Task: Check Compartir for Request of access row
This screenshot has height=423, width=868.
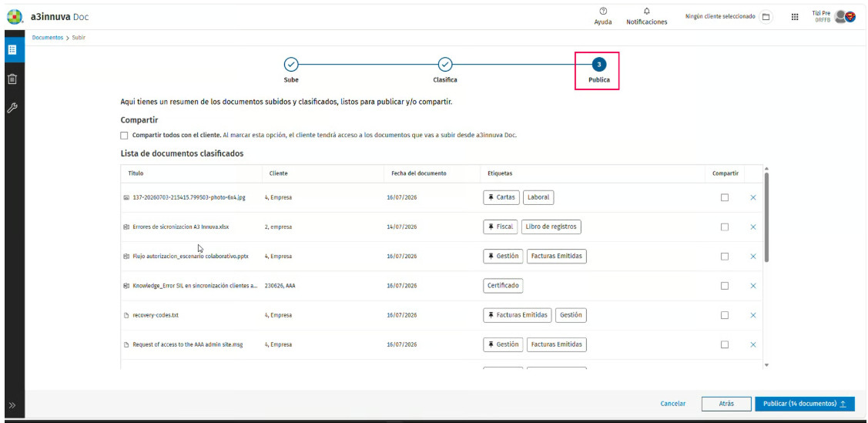Action: [x=725, y=344]
